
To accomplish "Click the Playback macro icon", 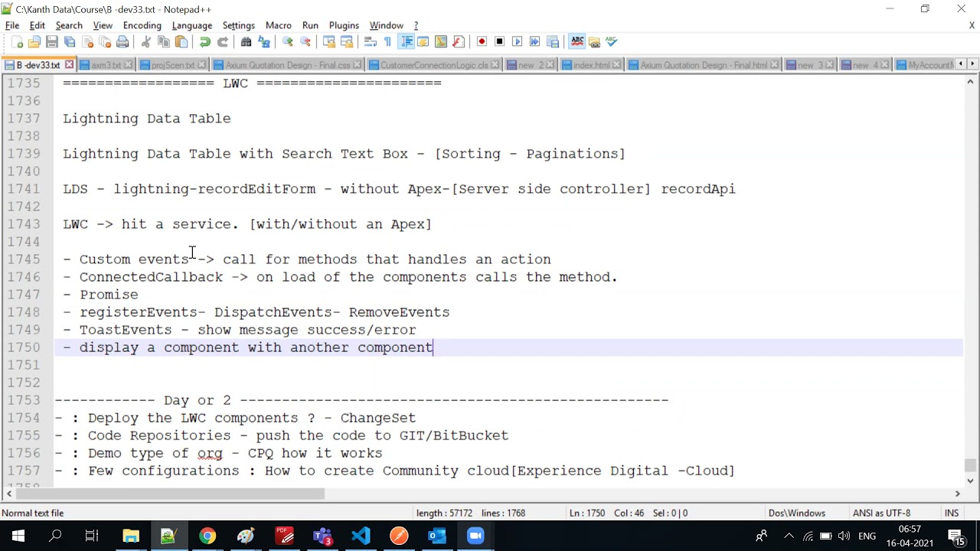I will pos(517,42).
